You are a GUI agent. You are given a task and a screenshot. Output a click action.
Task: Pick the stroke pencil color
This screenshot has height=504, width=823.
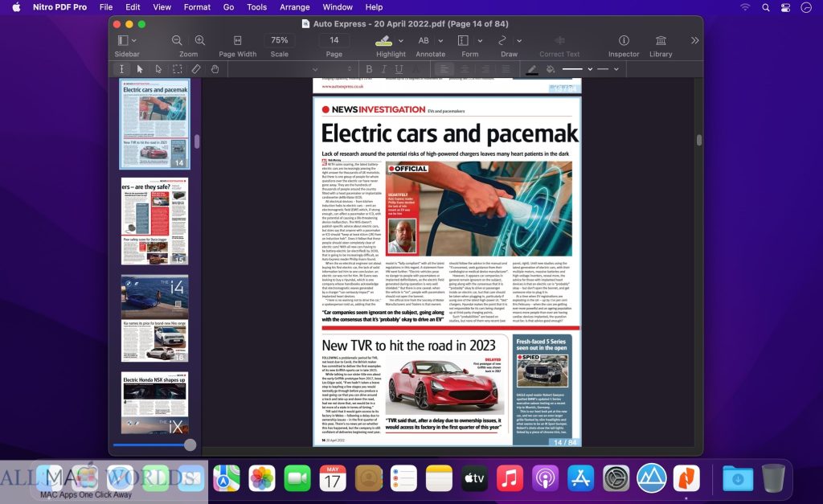(x=532, y=69)
